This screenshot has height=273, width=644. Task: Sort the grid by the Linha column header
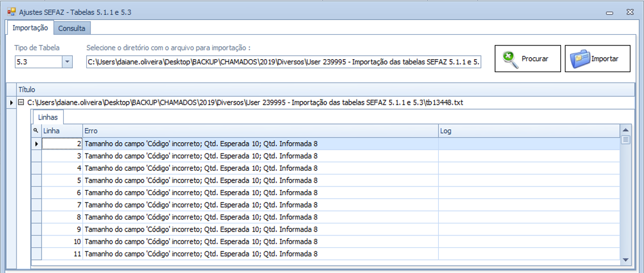pos(61,131)
